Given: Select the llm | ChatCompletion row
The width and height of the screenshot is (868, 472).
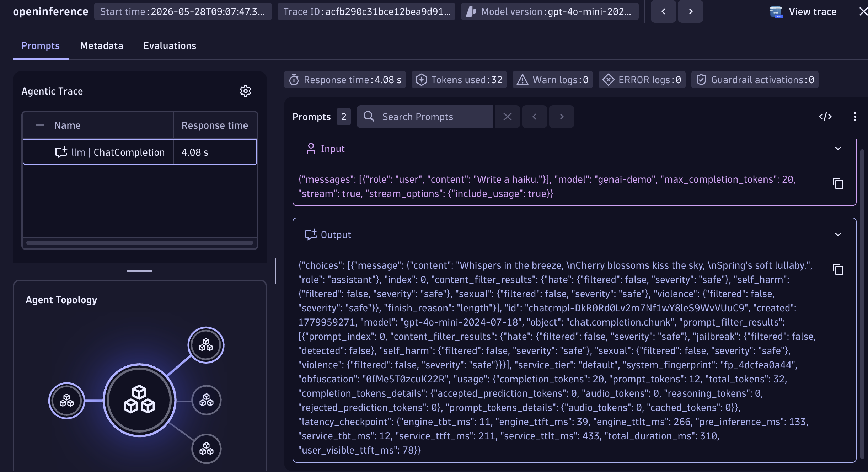Looking at the screenshot, I should 140,152.
